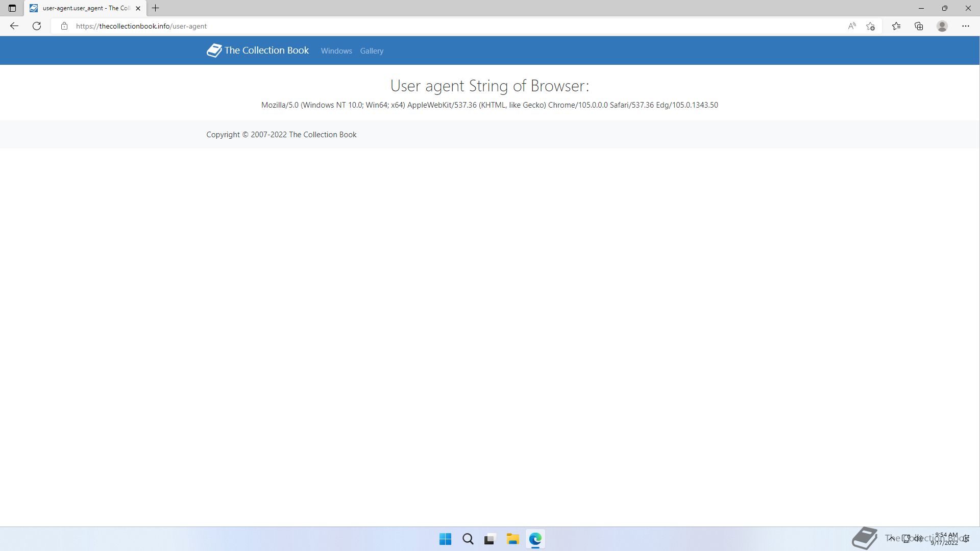Open the Favorites list

[x=896, y=26]
